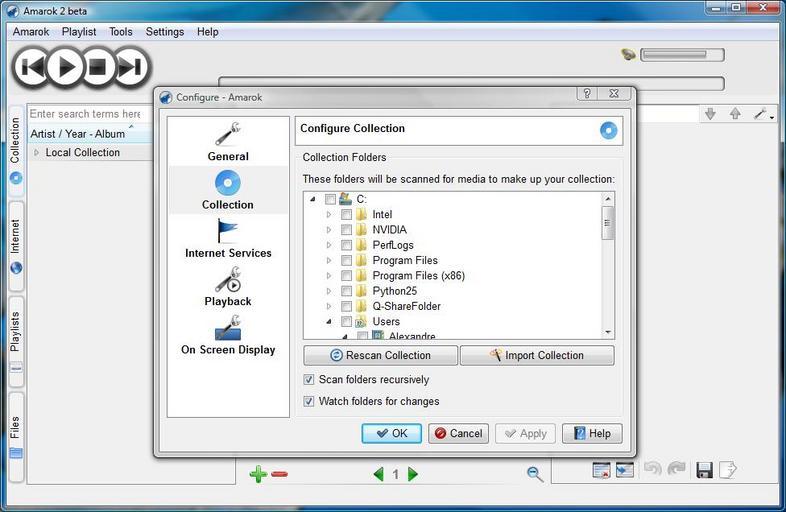The image size is (786, 512).
Task: Open the Settings menu
Action: tap(165, 32)
